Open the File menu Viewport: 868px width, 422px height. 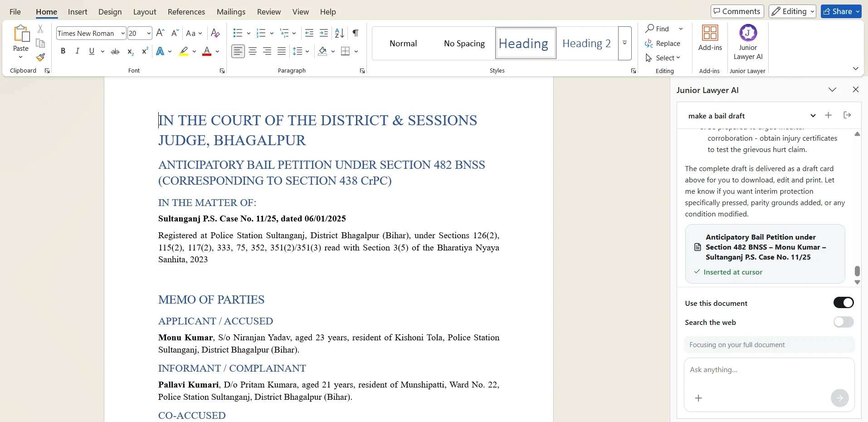[15, 12]
